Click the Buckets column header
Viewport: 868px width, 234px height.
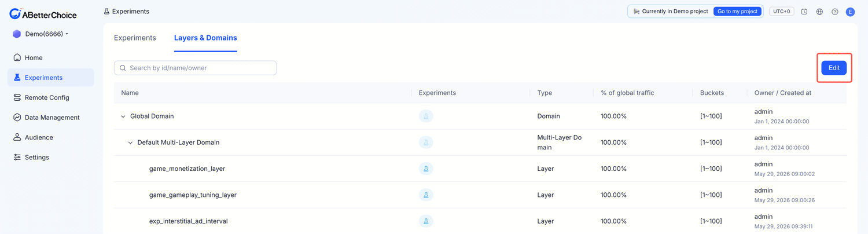(712, 93)
